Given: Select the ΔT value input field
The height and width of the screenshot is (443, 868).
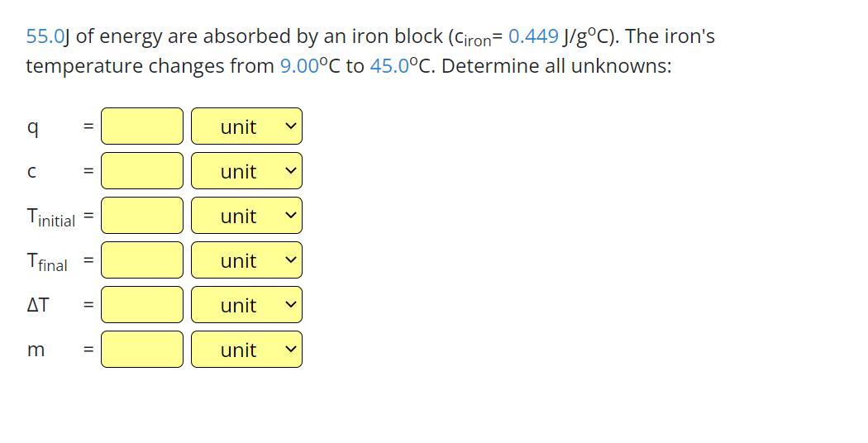Looking at the screenshot, I should [142, 305].
